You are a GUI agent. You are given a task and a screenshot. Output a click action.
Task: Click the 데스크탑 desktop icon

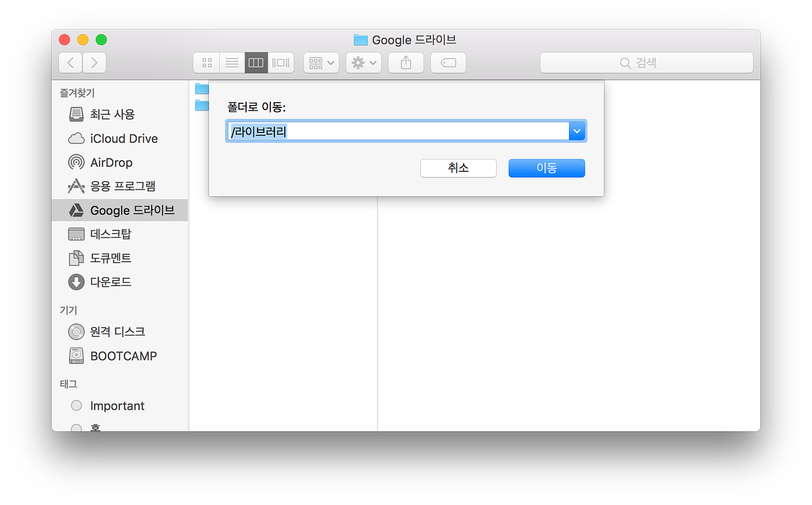click(76, 234)
